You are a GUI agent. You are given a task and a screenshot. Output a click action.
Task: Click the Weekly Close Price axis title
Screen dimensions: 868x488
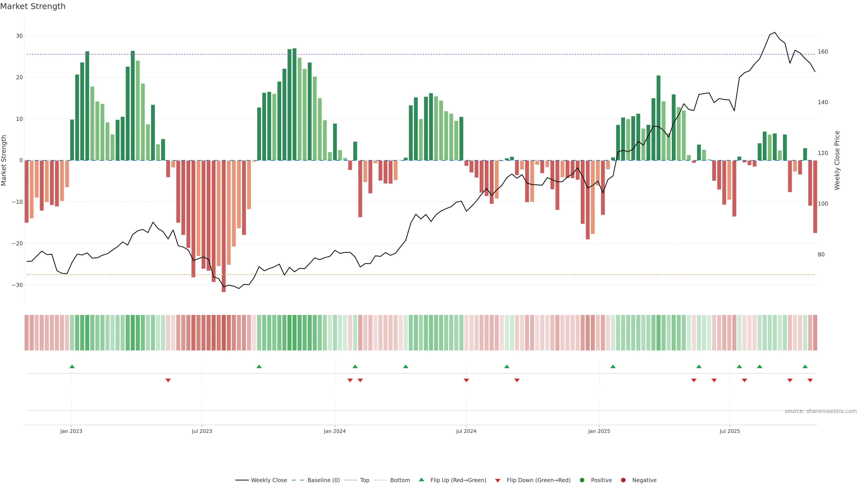837,160
